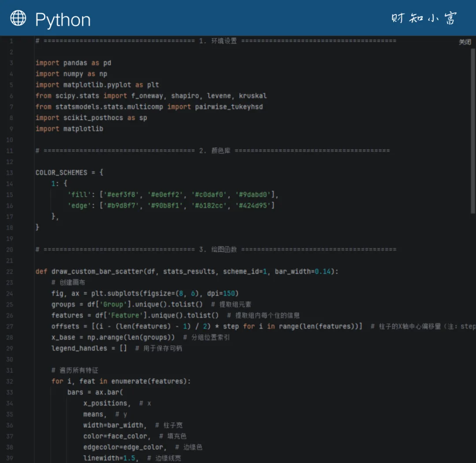
Task: Click the "'edge':" dictionary key
Action: tap(82, 205)
